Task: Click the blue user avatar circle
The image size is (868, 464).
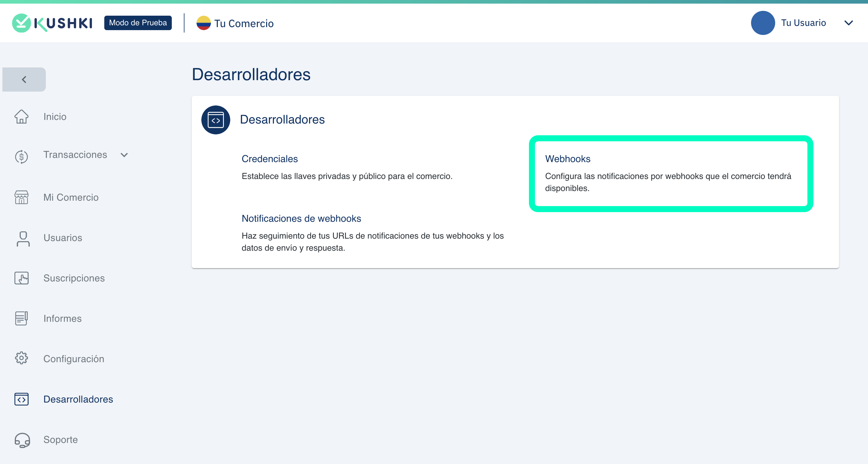Action: pyautogui.click(x=763, y=23)
